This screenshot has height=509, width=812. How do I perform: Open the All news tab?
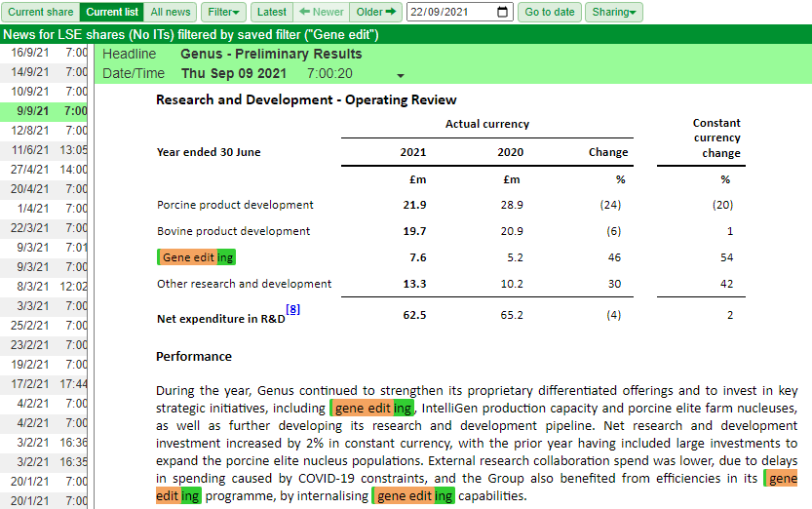171,12
